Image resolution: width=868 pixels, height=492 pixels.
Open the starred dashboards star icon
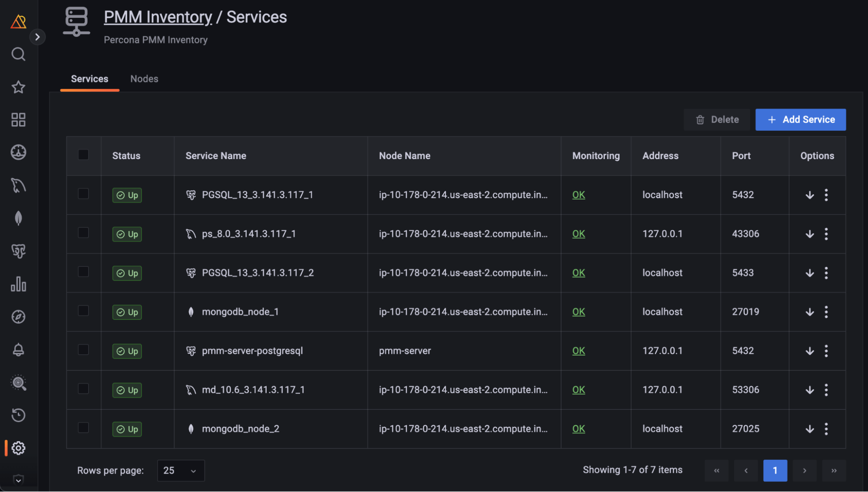tap(18, 87)
